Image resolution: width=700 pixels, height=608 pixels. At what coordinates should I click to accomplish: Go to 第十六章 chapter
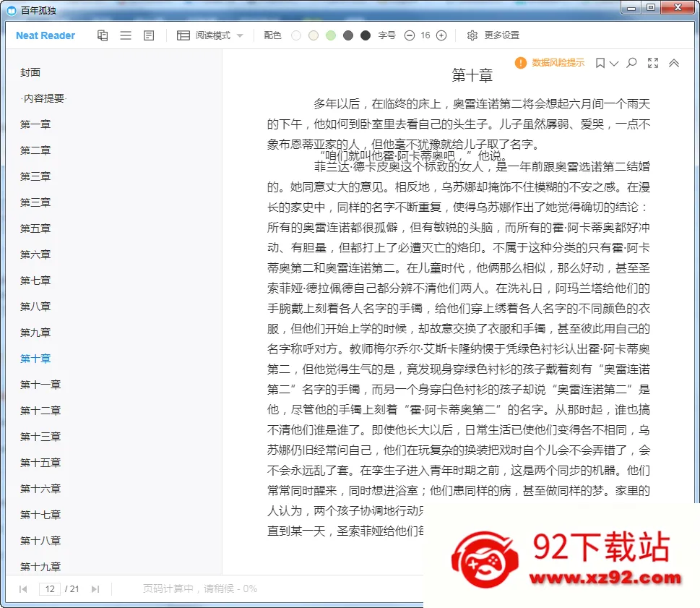coord(40,488)
